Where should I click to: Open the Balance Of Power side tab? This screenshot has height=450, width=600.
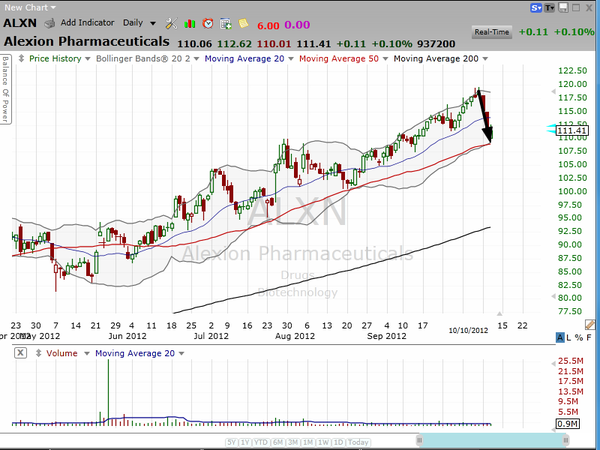[5, 89]
